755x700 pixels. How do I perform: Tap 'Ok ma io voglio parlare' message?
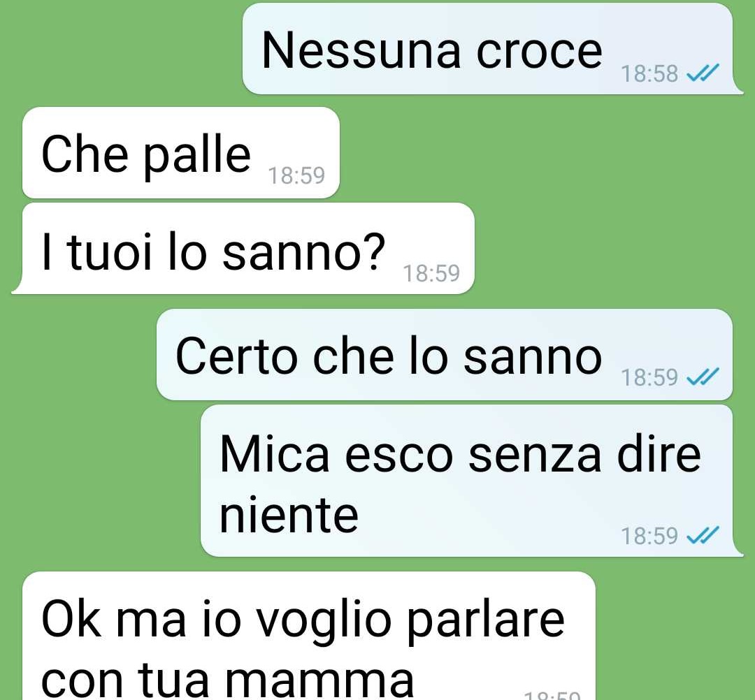click(x=309, y=636)
